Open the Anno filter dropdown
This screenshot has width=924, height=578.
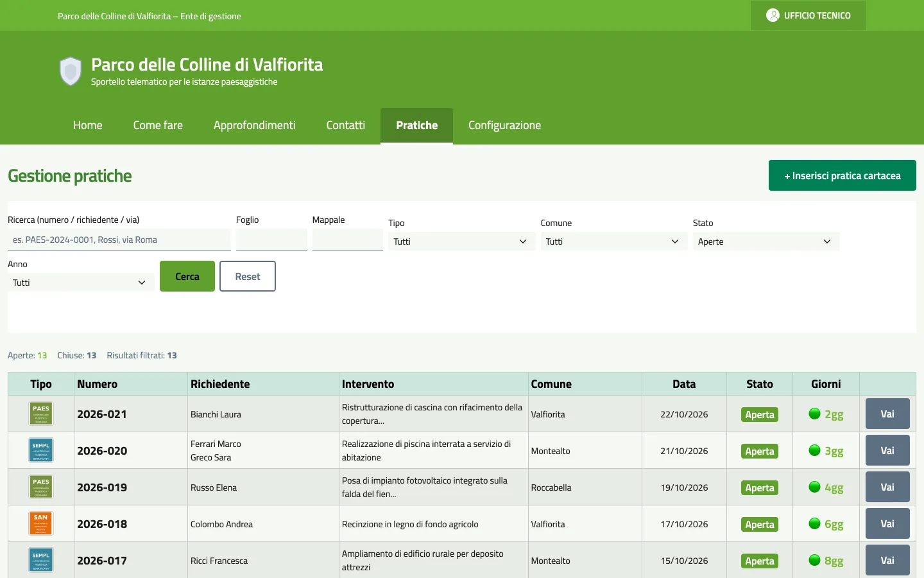(x=81, y=283)
